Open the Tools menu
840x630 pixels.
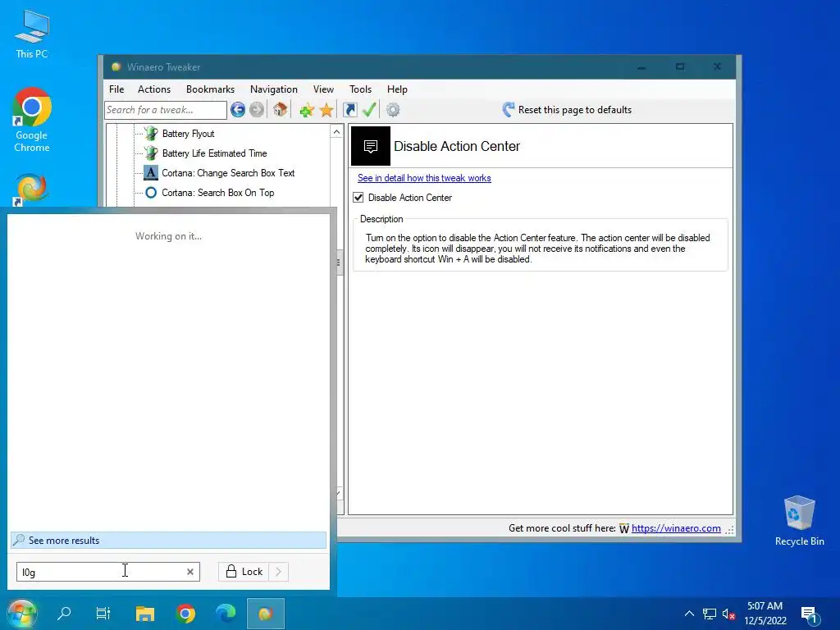(361, 89)
